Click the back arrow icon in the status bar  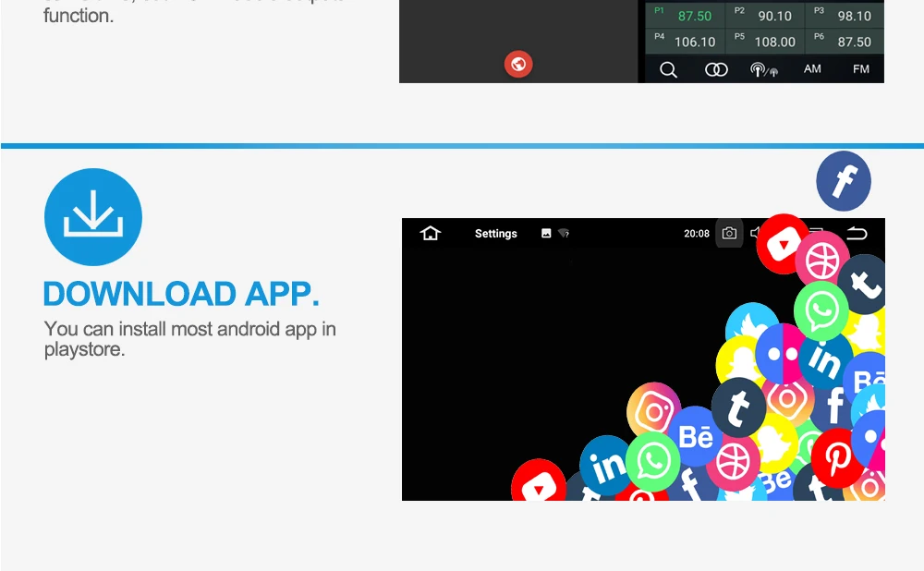tap(857, 234)
